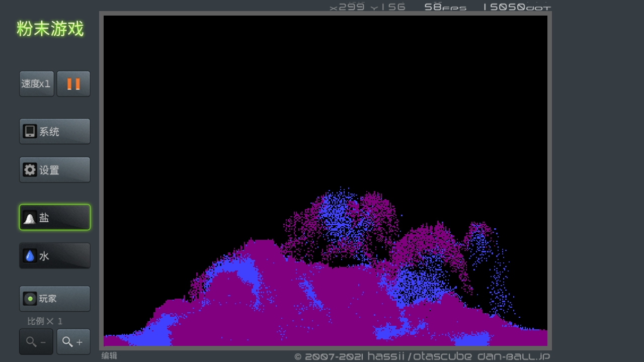The height and width of the screenshot is (362, 644).
Task: Click the 编辑 label below the canvas
Action: [x=109, y=355]
